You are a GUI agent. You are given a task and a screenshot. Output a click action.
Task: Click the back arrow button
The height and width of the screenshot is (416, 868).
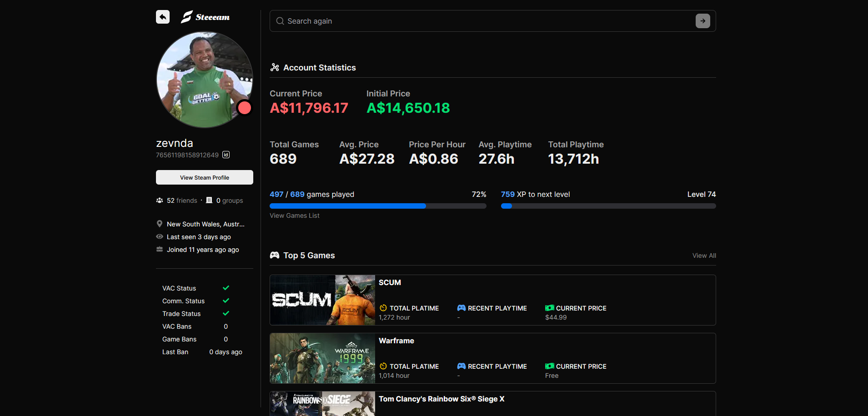[163, 17]
